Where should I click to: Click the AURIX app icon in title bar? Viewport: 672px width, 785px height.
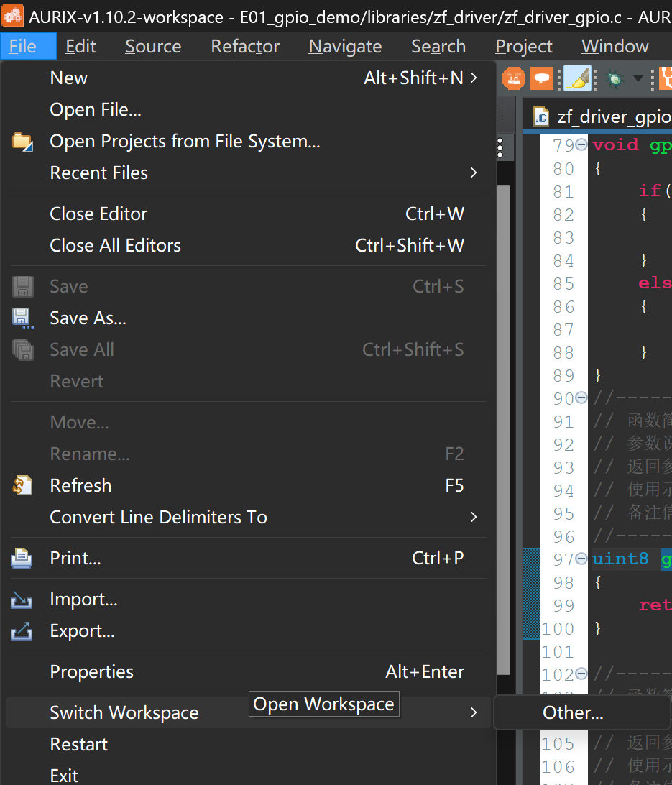point(12,17)
